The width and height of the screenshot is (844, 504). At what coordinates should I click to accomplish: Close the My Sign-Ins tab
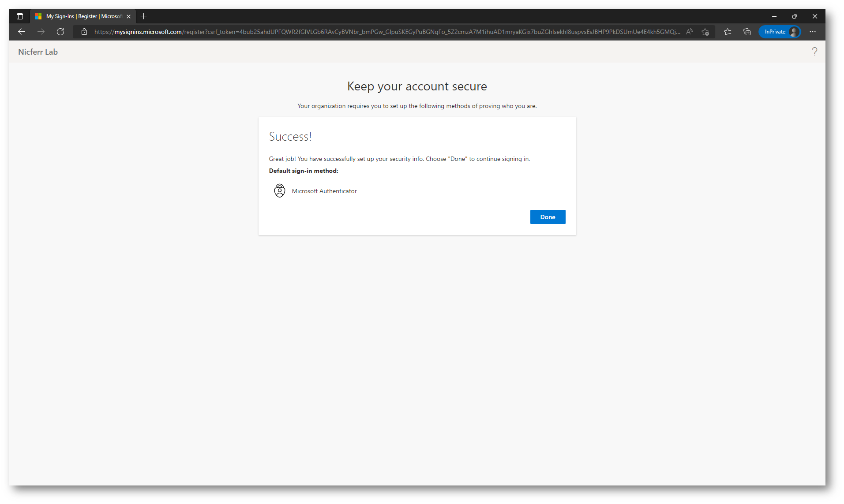pos(128,16)
